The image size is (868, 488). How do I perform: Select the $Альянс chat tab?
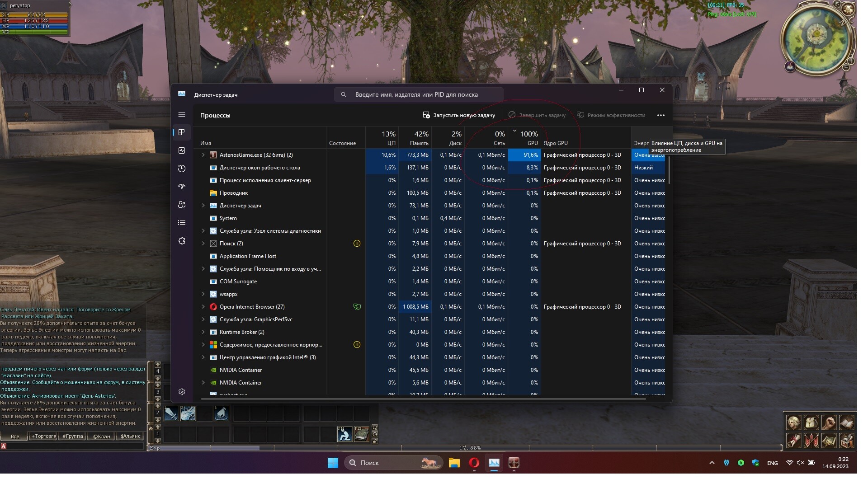coord(130,436)
